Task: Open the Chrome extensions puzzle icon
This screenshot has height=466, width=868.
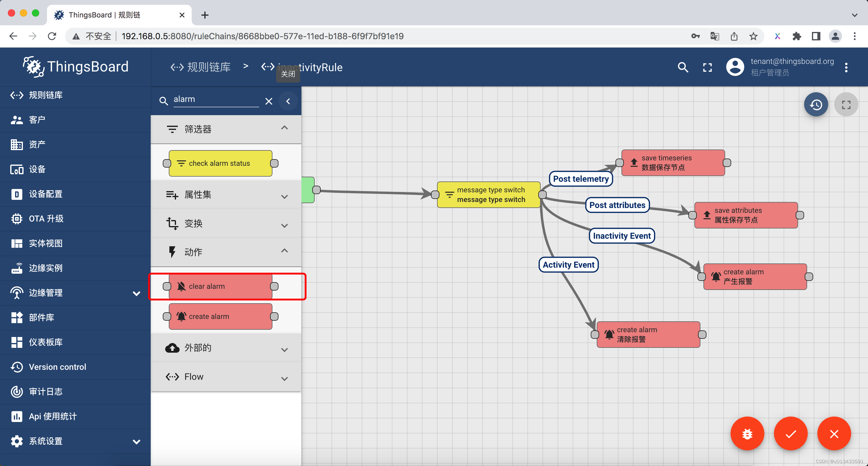Action: 797,36
